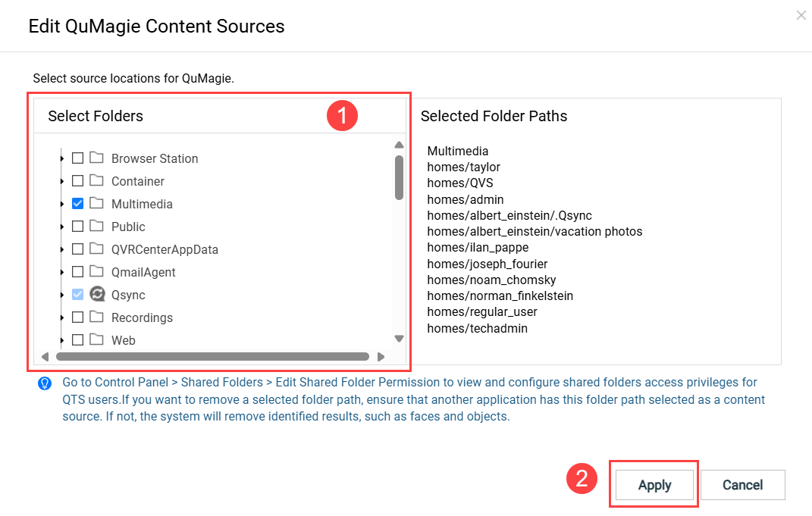This screenshot has width=812, height=516.
Task: Close the Edit QuMagie Content Sources dialog
Action: (x=801, y=15)
